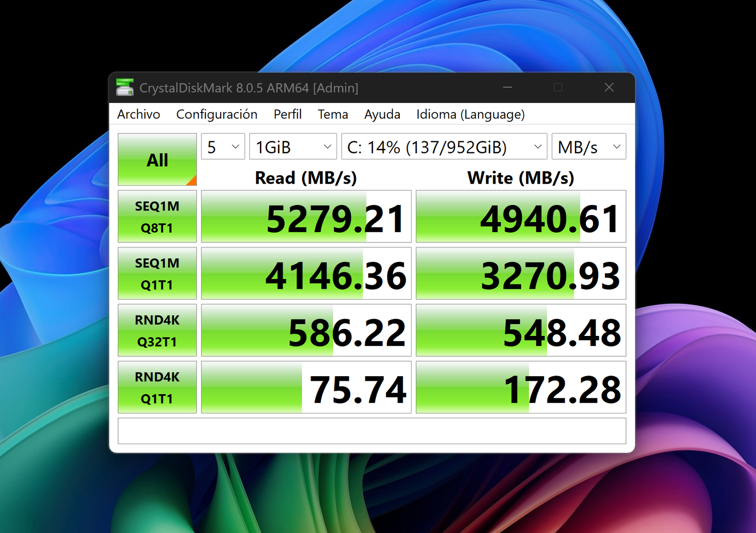Click the 5279.21 sequential read result

pos(306,216)
